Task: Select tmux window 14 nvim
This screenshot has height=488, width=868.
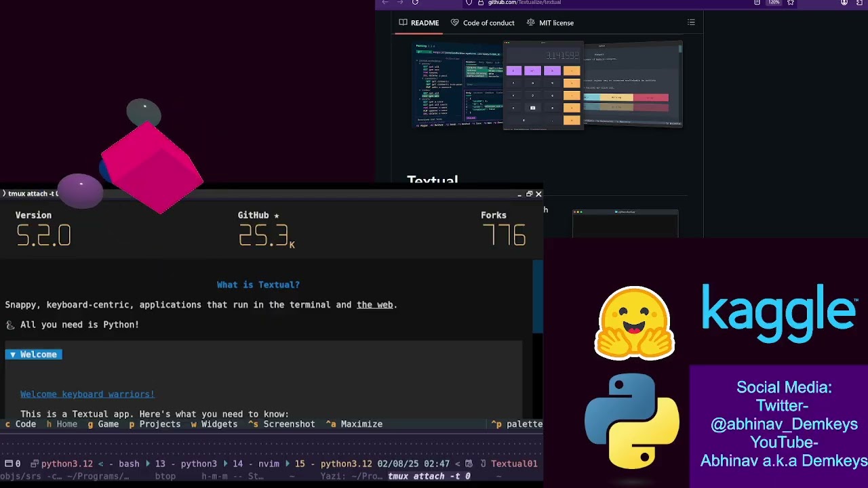Action: (x=256, y=464)
